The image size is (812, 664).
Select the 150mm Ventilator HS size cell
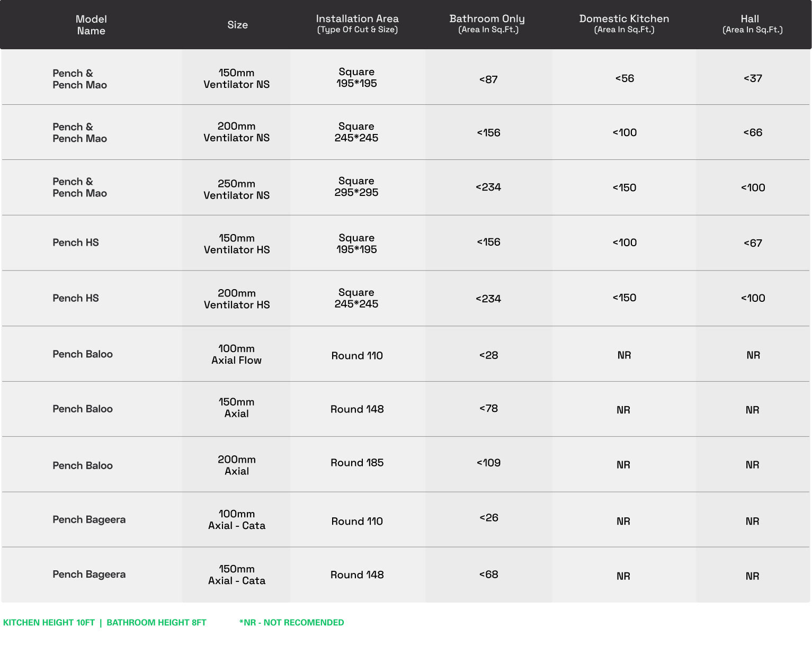pos(236,244)
